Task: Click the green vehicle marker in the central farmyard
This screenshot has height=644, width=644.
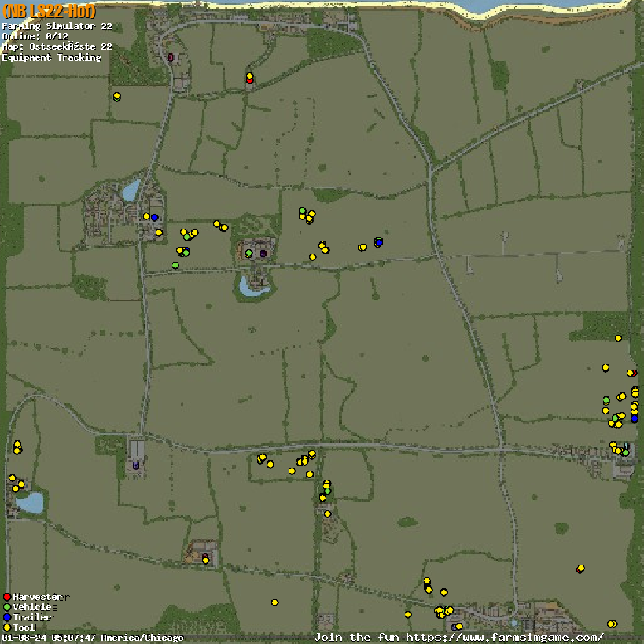Action: click(x=248, y=253)
